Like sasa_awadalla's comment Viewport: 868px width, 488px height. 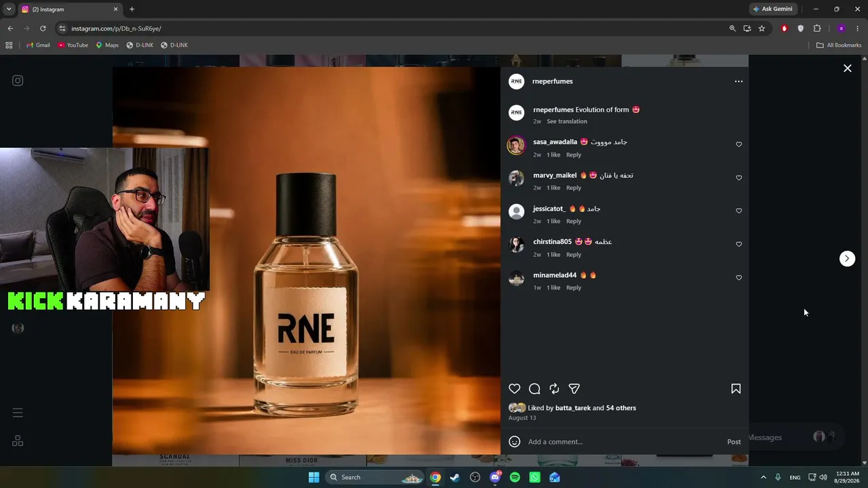point(739,144)
